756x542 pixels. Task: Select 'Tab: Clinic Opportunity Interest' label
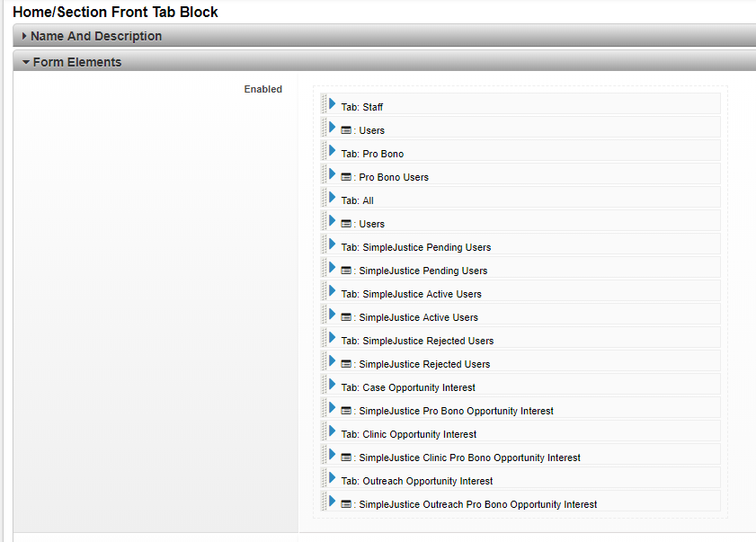point(409,434)
